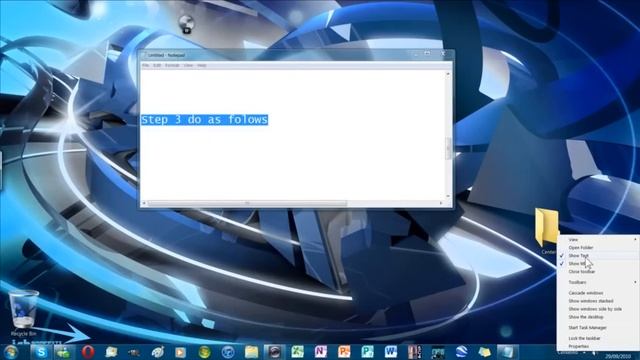The width and height of the screenshot is (640, 360).
Task: Open the green Messenger taskbar icon
Action: (64, 352)
